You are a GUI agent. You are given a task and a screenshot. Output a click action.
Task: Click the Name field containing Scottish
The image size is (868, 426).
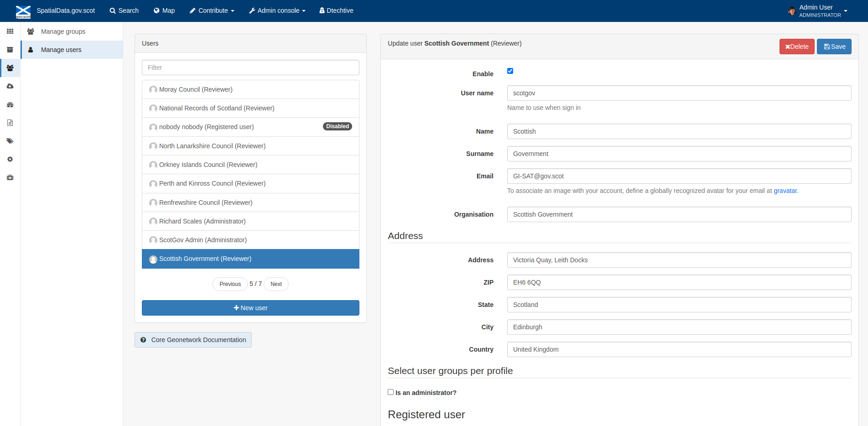pyautogui.click(x=679, y=131)
